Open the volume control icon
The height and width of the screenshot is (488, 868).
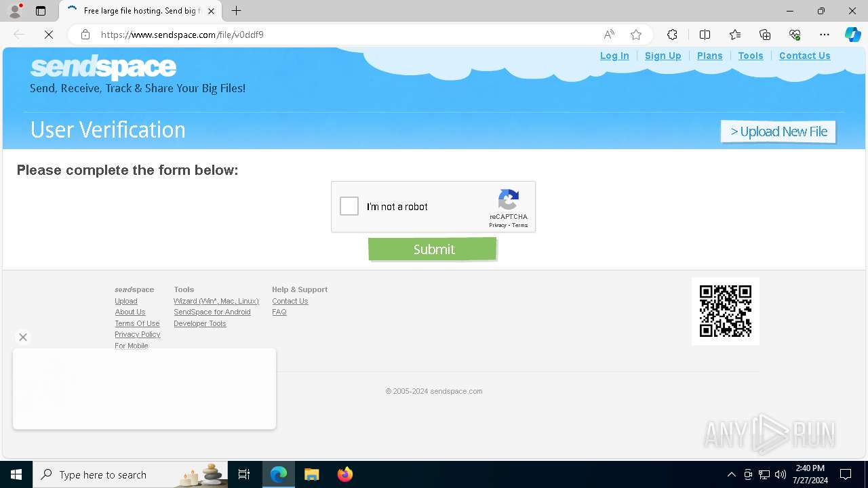pyautogui.click(x=780, y=474)
